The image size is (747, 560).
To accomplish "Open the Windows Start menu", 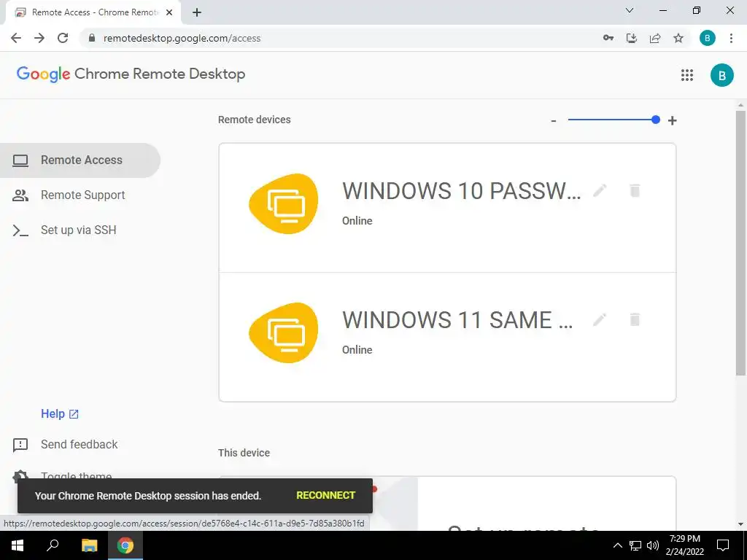I will pyautogui.click(x=18, y=545).
